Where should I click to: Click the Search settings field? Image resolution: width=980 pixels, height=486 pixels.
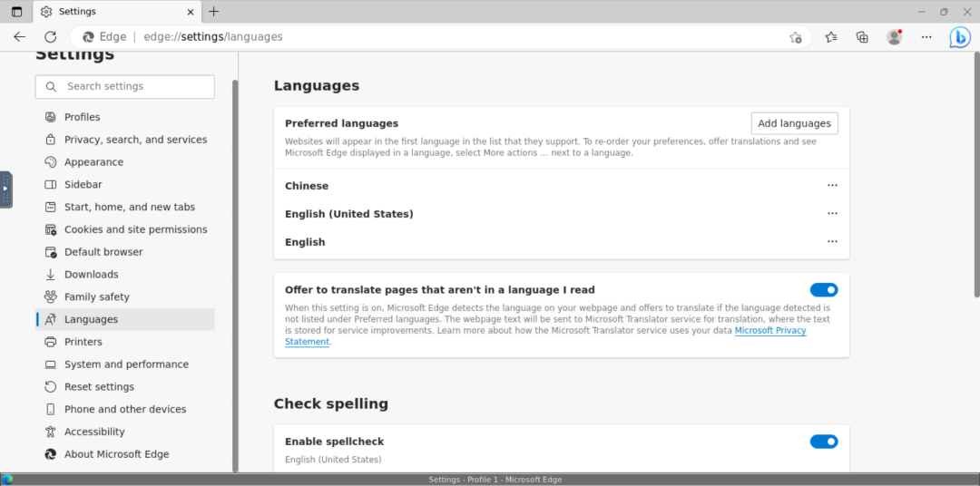125,86
